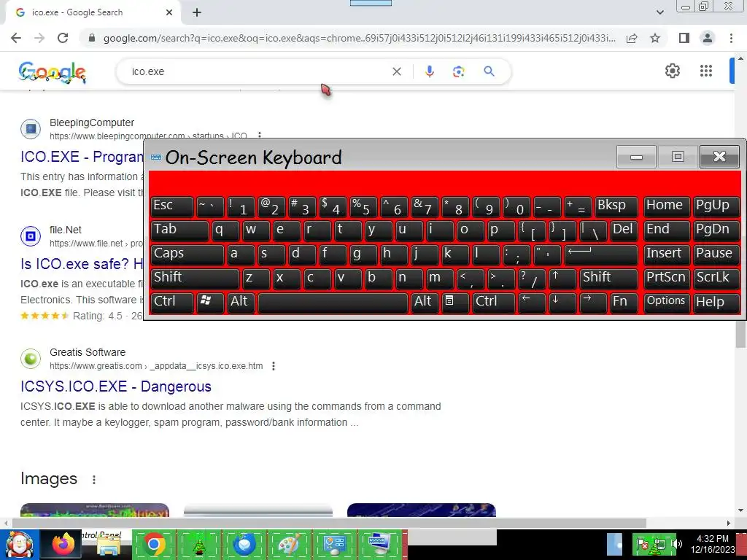Start voice search with microphone icon
The height and width of the screenshot is (560, 747).
[x=429, y=71]
